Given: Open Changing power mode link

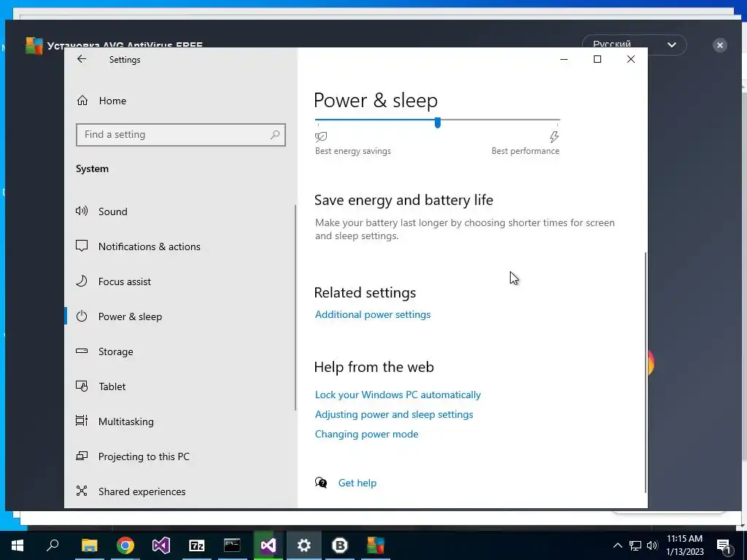Looking at the screenshot, I should click(x=366, y=434).
